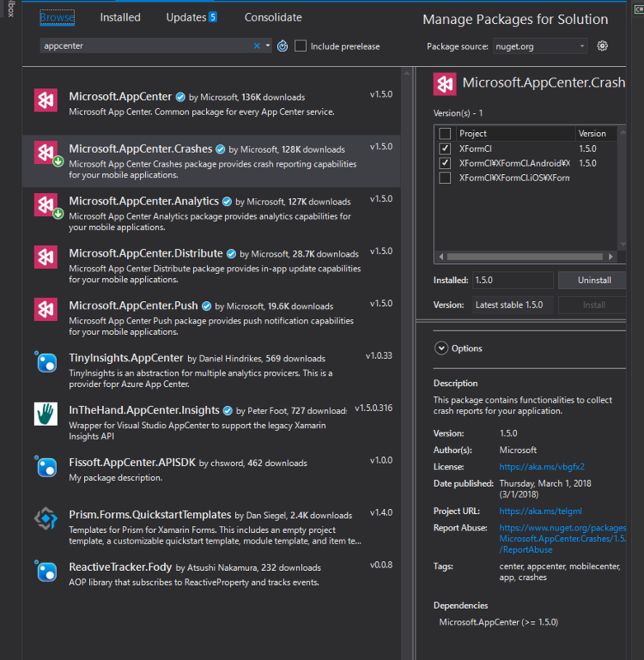The height and width of the screenshot is (660, 644).
Task: Expand the Options section
Action: [441, 348]
